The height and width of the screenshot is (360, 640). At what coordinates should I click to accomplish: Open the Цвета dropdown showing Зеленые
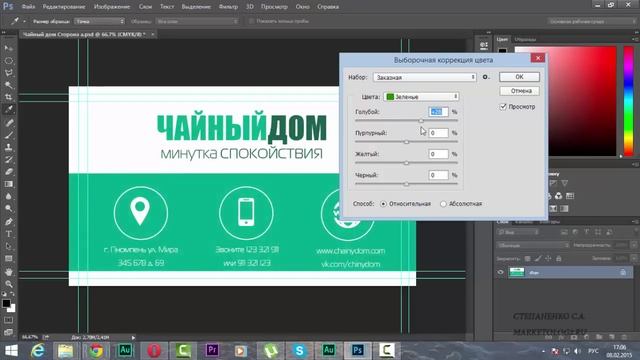(x=422, y=97)
